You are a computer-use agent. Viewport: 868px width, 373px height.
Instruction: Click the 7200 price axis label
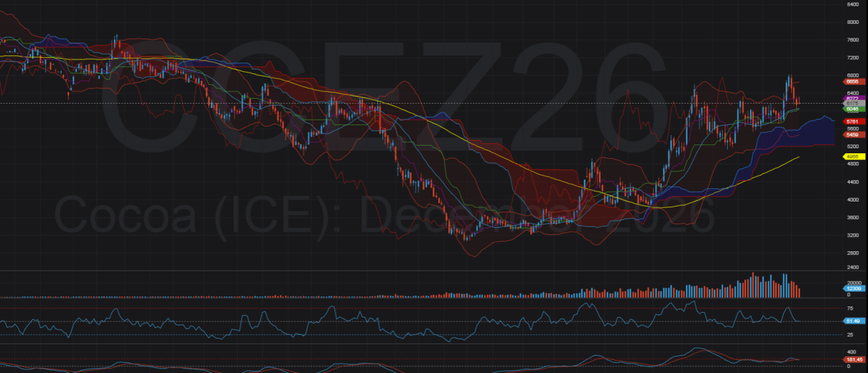852,57
